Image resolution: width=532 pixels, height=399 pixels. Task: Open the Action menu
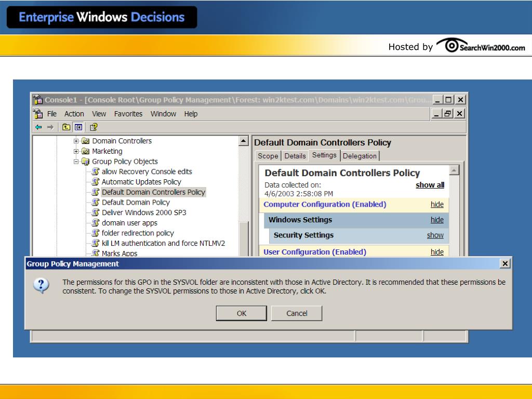point(74,114)
